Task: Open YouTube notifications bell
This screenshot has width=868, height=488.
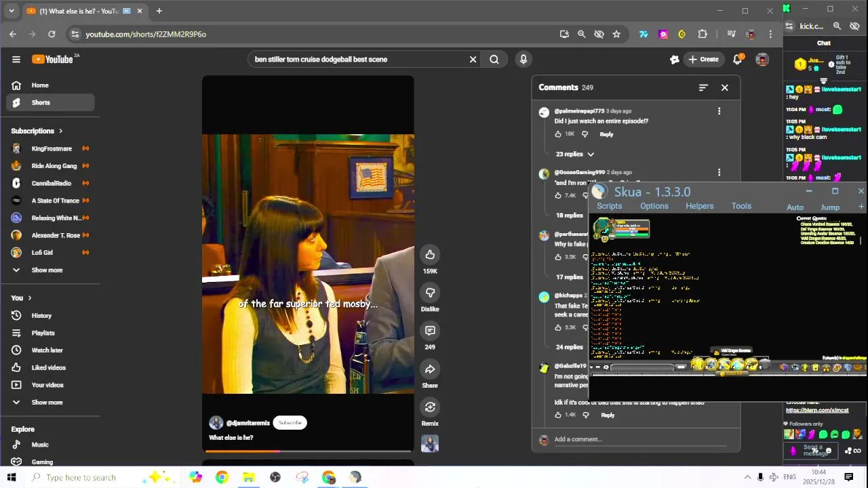Action: (x=737, y=60)
